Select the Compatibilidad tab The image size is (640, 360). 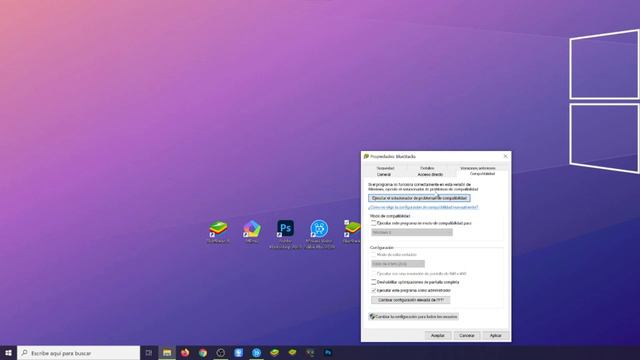click(x=482, y=174)
